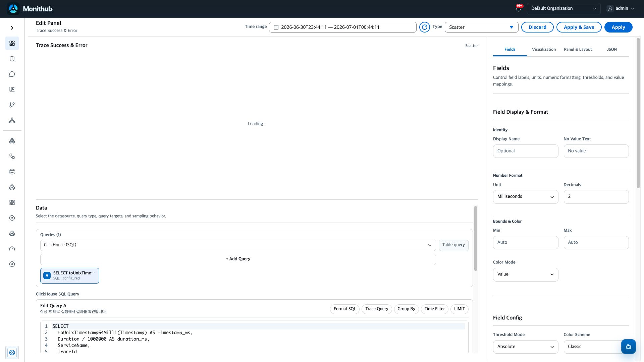
Task: Click the Display Name input field
Action: coord(525,151)
